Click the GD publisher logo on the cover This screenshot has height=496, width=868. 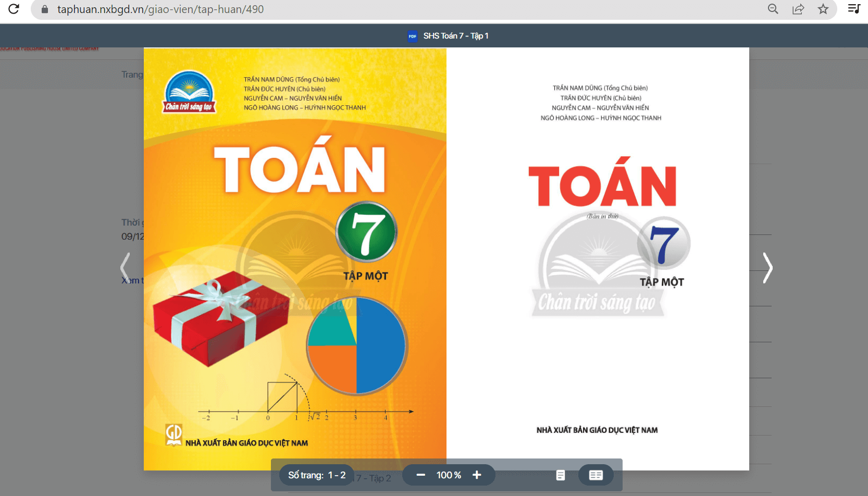coord(174,435)
